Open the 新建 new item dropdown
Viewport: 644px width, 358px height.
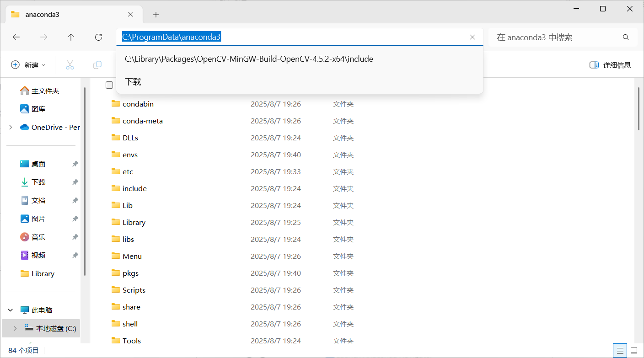click(x=28, y=64)
